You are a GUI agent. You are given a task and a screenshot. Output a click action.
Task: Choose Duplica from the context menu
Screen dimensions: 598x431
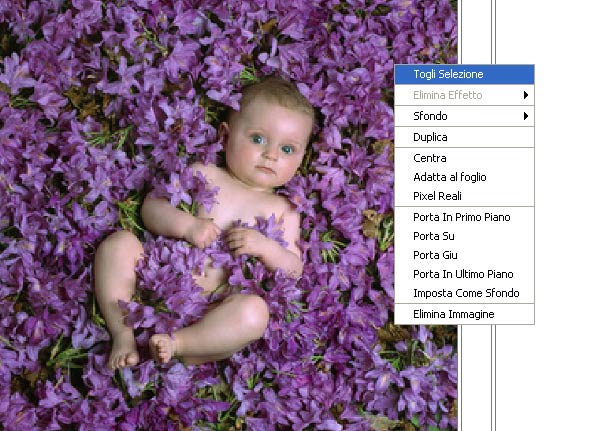click(x=464, y=137)
